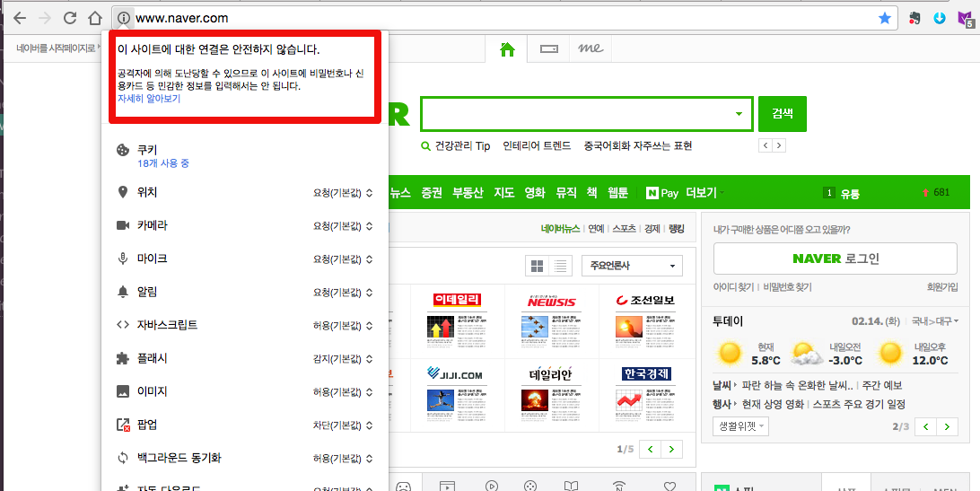
Task: Select the 랭킹 news tab
Action: tap(677, 229)
